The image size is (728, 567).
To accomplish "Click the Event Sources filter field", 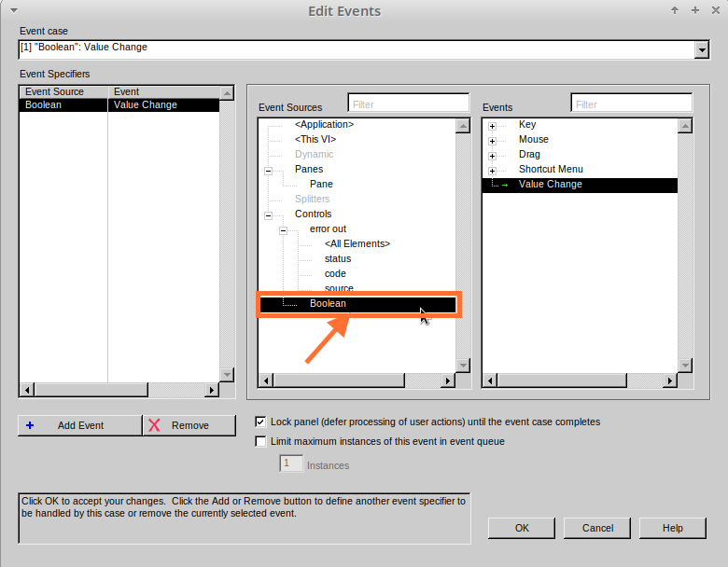I will point(409,103).
